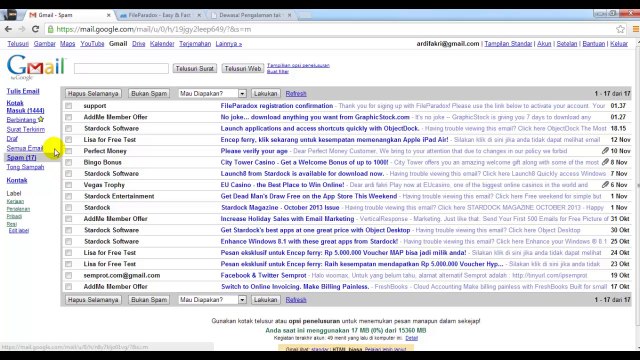Click the star icon beside Berbintang
Viewport: 640px width, 360px height.
click(41, 120)
